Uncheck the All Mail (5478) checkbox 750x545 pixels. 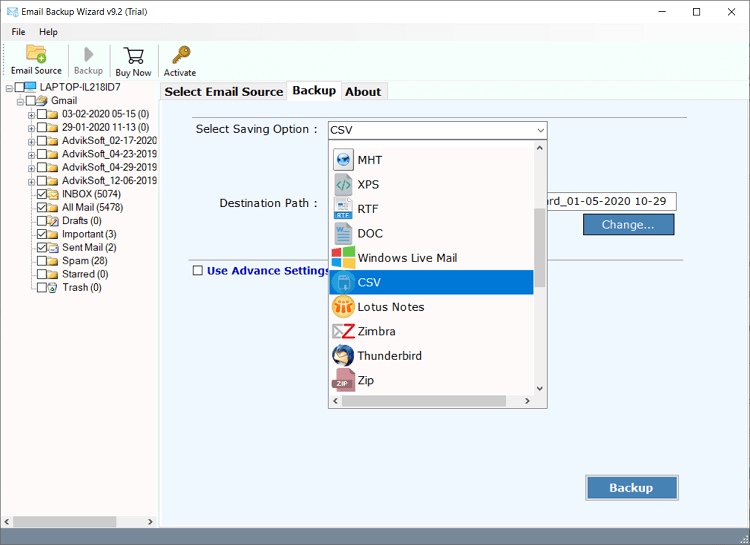[x=42, y=207]
